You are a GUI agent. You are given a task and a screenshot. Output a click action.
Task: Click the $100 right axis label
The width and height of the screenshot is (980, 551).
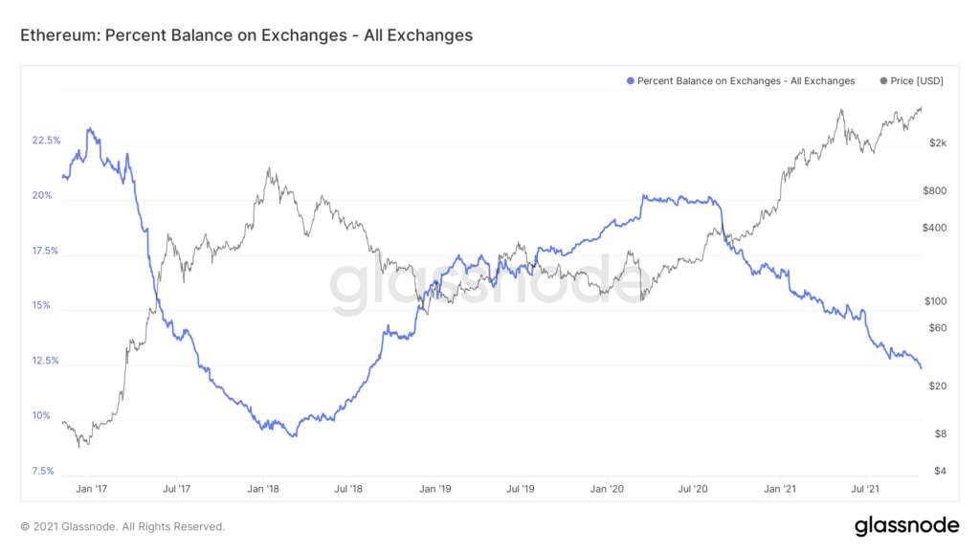click(936, 301)
